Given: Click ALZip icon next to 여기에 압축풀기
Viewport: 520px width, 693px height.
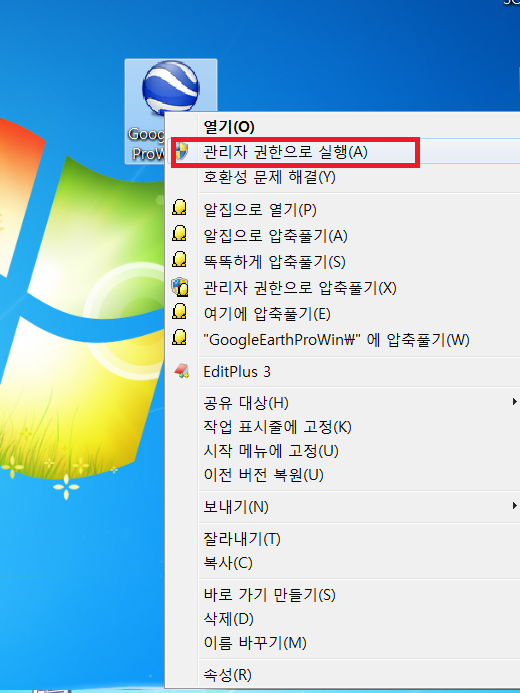Looking at the screenshot, I should tap(179, 312).
